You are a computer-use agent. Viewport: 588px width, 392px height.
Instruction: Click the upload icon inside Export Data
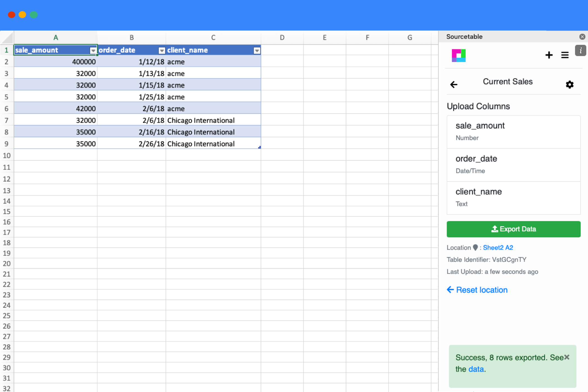pos(494,229)
